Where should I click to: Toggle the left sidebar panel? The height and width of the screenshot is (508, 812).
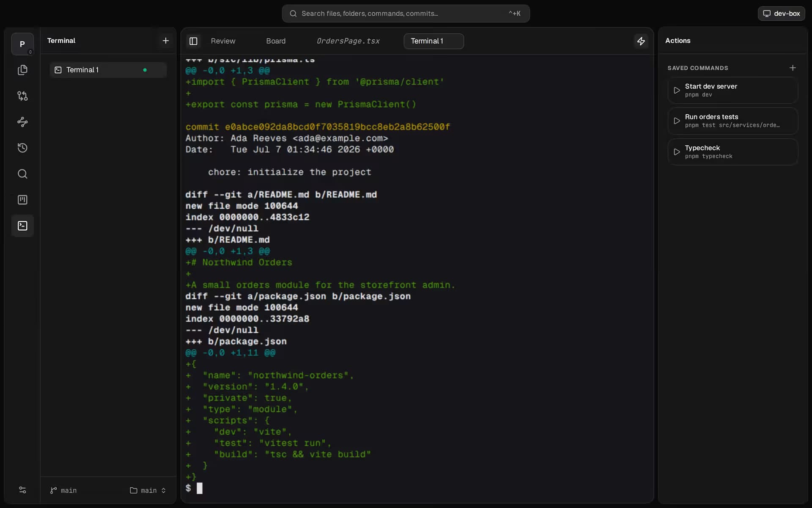click(x=193, y=41)
